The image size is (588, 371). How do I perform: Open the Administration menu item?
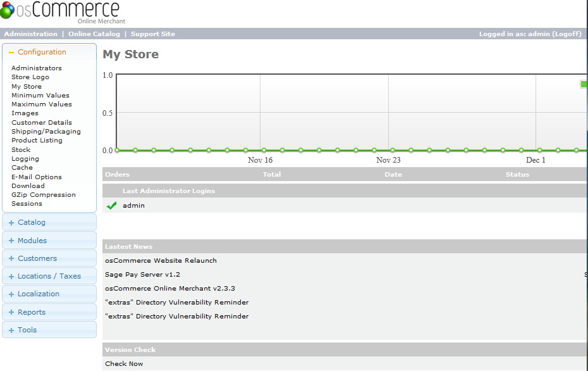30,34
